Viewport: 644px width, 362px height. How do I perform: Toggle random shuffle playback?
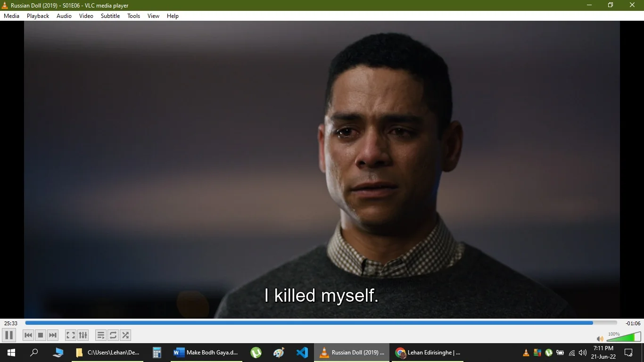coord(125,335)
